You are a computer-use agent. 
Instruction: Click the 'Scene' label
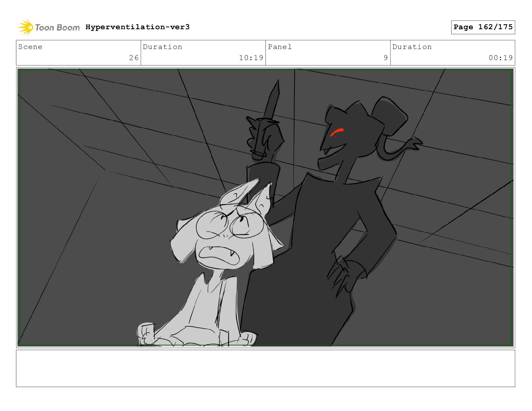(x=30, y=47)
